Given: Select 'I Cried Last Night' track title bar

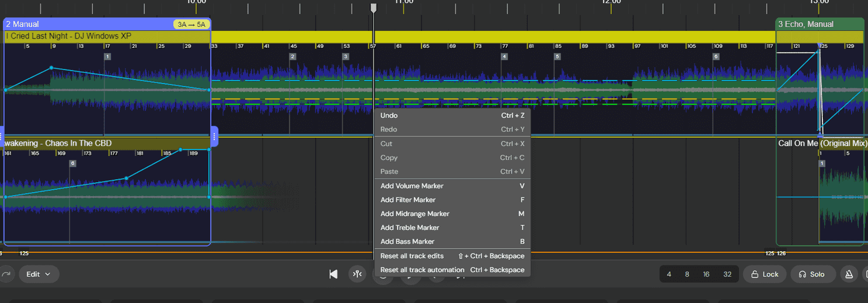Looking at the screenshot, I should pyautogui.click(x=105, y=36).
